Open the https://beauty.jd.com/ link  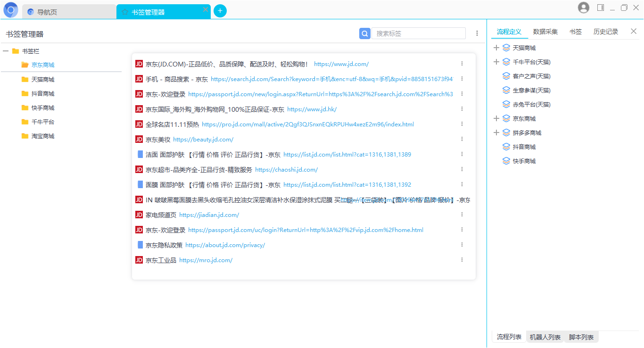tap(203, 140)
